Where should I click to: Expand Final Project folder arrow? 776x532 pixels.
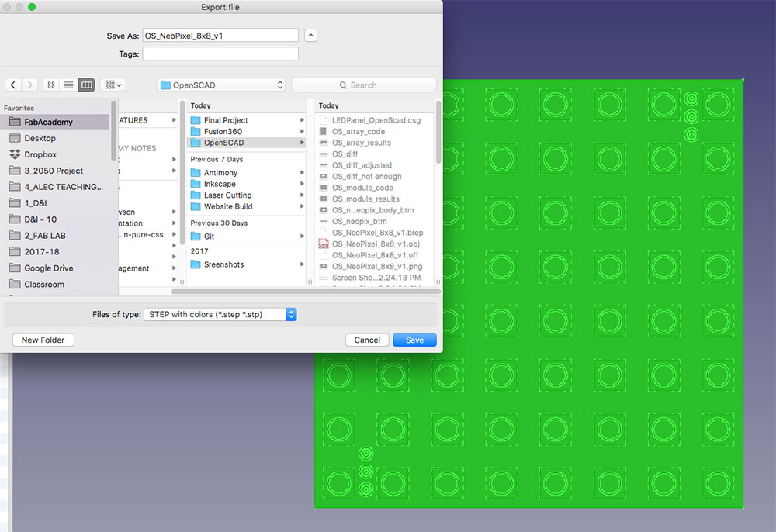pyautogui.click(x=302, y=120)
